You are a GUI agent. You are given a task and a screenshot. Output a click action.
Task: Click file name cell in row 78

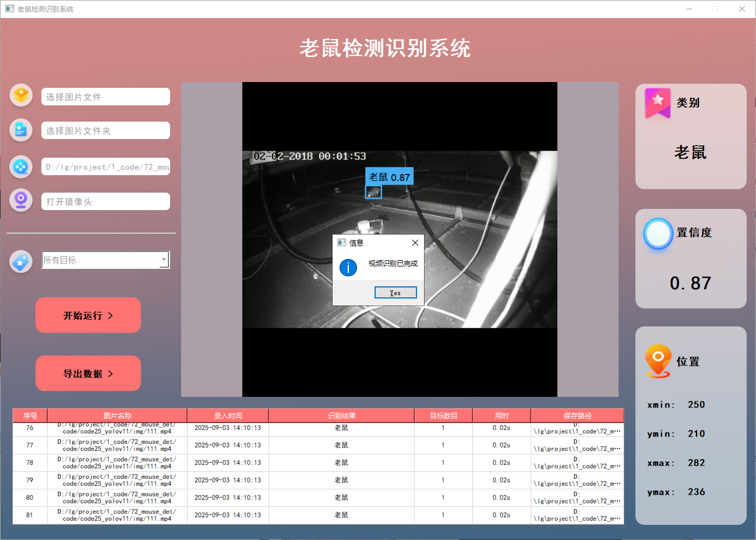click(117, 463)
